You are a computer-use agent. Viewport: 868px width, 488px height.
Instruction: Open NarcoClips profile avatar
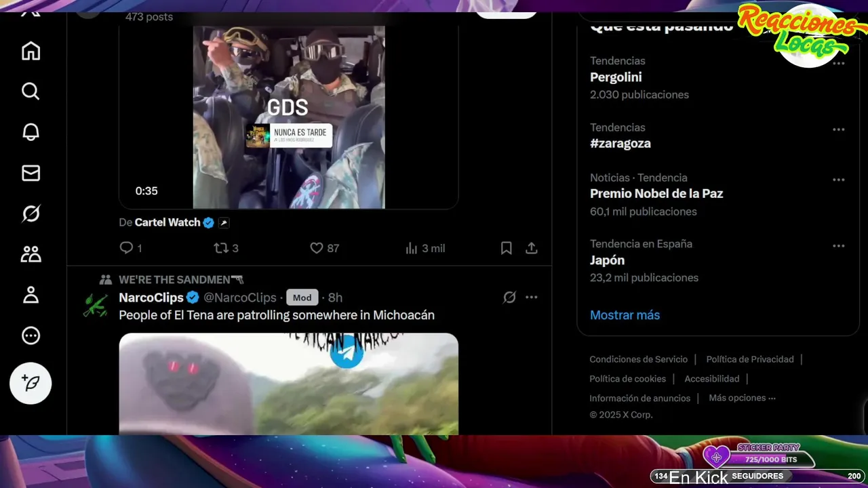96,304
